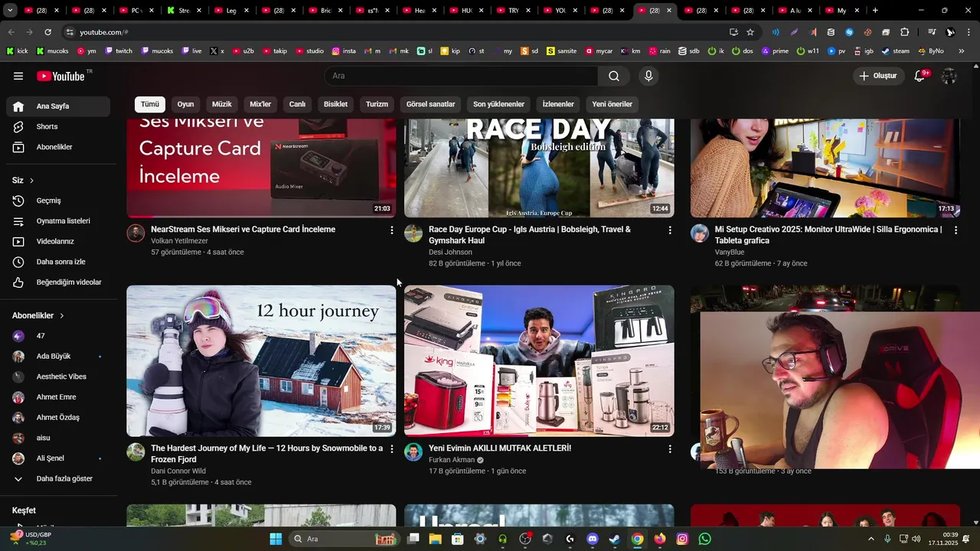This screenshot has width=980, height=551.
Task: Click the Ara search input field
Action: click(x=461, y=76)
